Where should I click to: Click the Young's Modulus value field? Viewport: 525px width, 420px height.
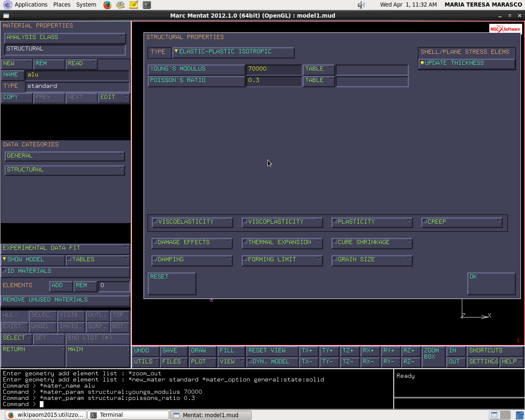[274, 69]
